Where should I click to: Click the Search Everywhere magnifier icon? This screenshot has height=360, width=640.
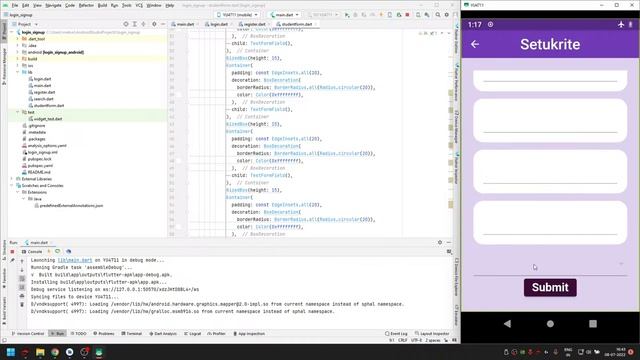[438, 15]
